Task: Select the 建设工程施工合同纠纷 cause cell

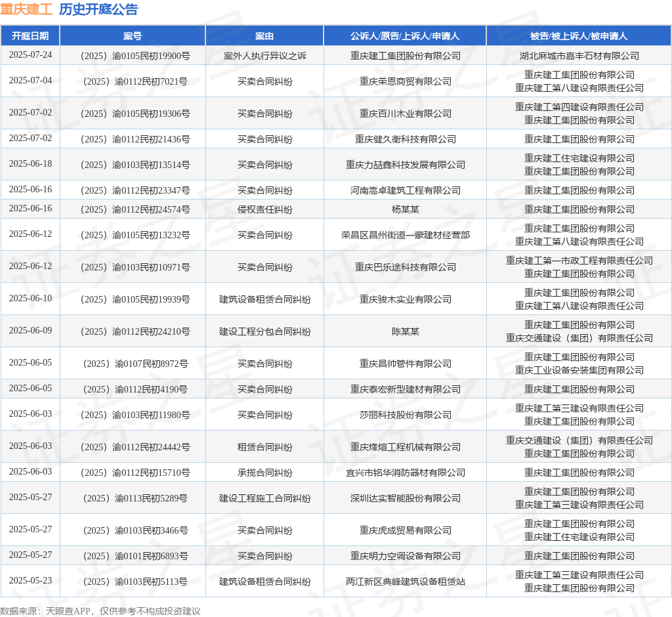Action: coord(265,498)
